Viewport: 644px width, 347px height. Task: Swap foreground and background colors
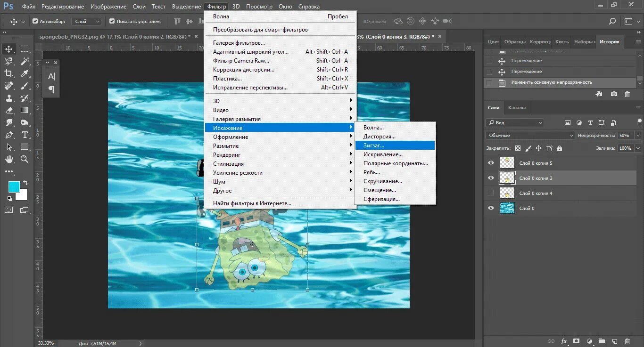coord(25,182)
